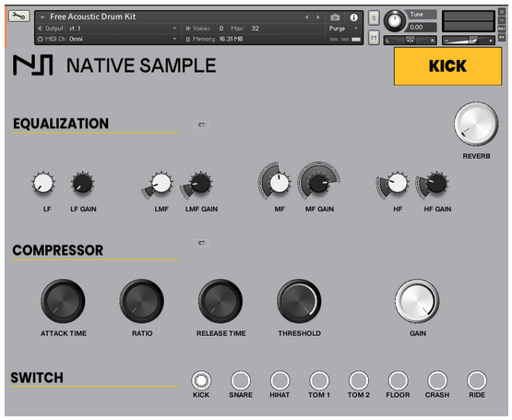Select the FLOOR switch radio button
The image size is (512, 420).
398,381
